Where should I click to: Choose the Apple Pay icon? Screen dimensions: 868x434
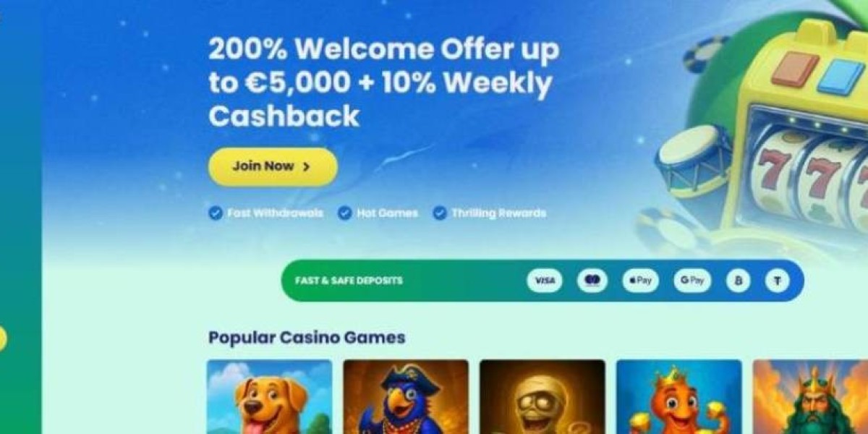tap(640, 281)
